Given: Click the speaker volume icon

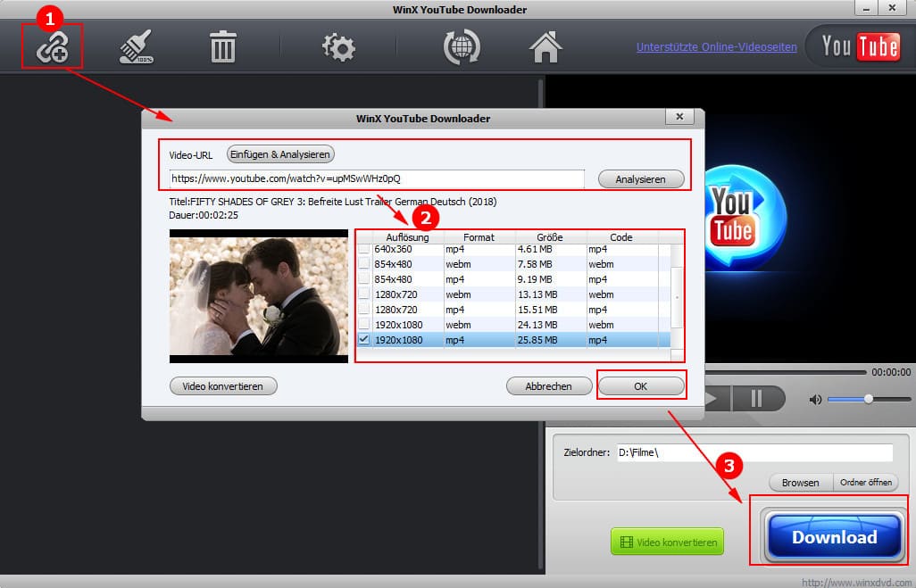Looking at the screenshot, I should [815, 400].
